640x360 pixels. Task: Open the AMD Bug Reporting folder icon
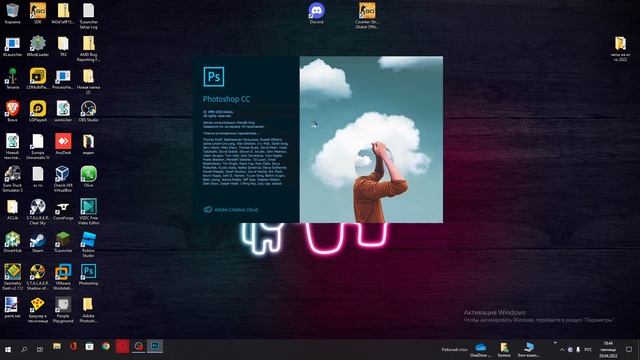tap(88, 48)
